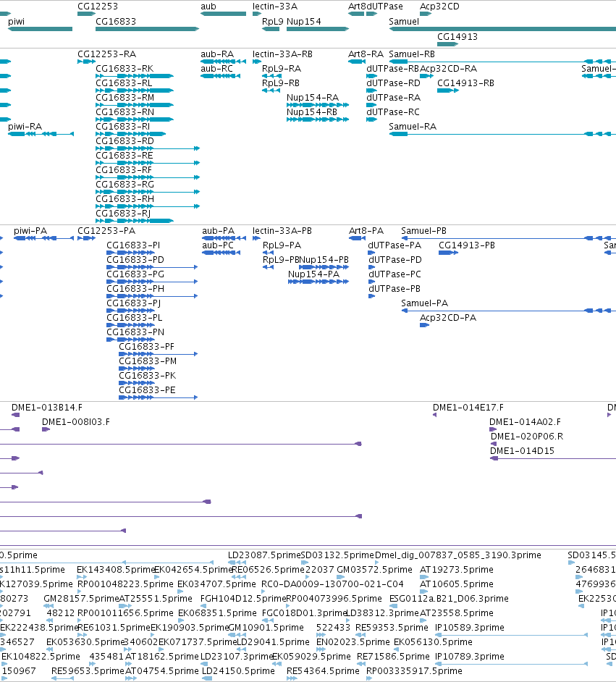
Task: Click EST RE59353.5prime
Action: click(392, 627)
